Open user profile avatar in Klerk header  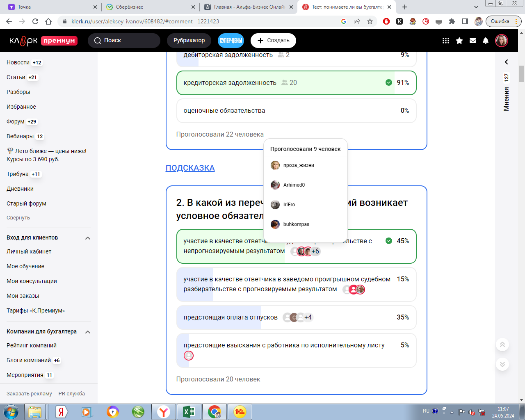(502, 41)
